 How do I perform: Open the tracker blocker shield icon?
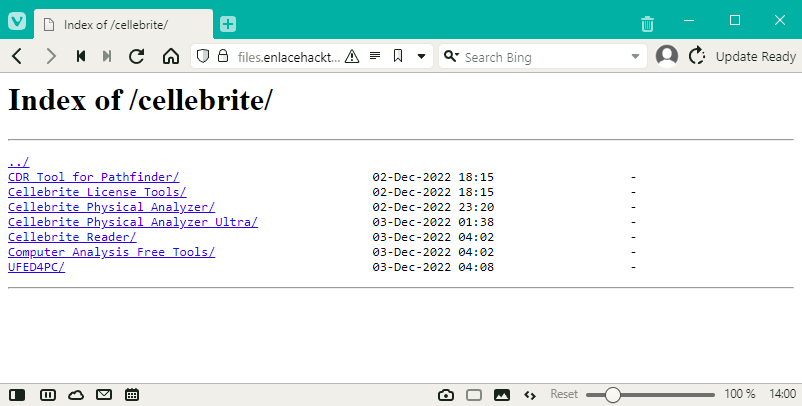(x=203, y=56)
